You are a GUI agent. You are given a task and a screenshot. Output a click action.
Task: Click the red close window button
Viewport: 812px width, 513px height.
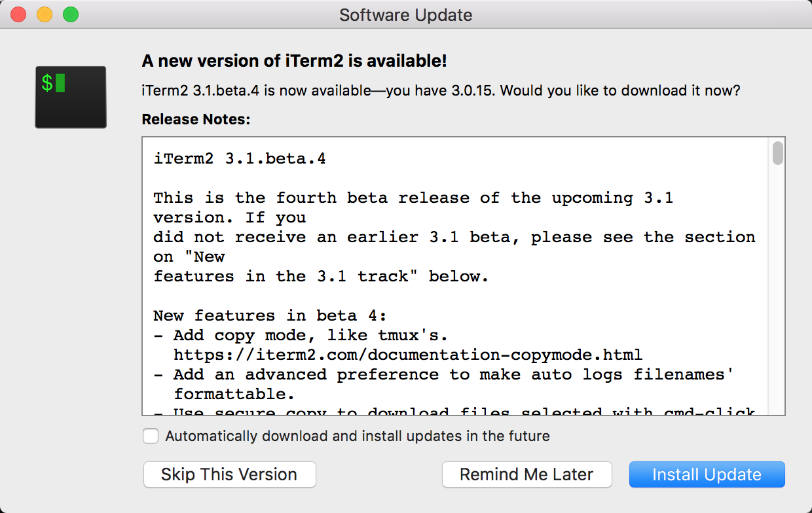click(x=16, y=14)
